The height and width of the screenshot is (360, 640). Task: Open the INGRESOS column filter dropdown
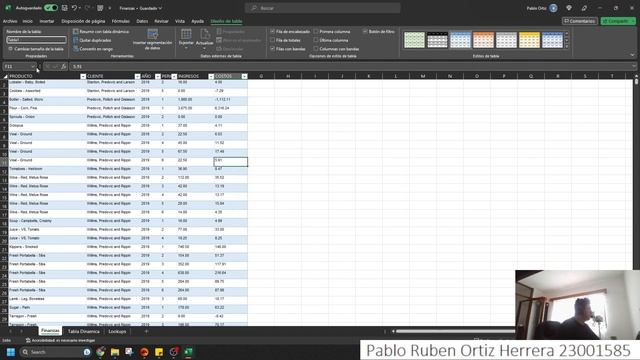click(211, 76)
